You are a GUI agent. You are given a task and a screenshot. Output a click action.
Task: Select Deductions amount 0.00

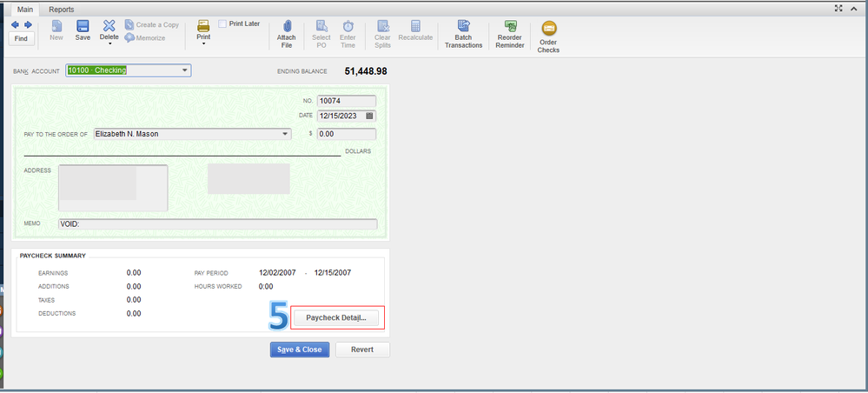tap(134, 314)
